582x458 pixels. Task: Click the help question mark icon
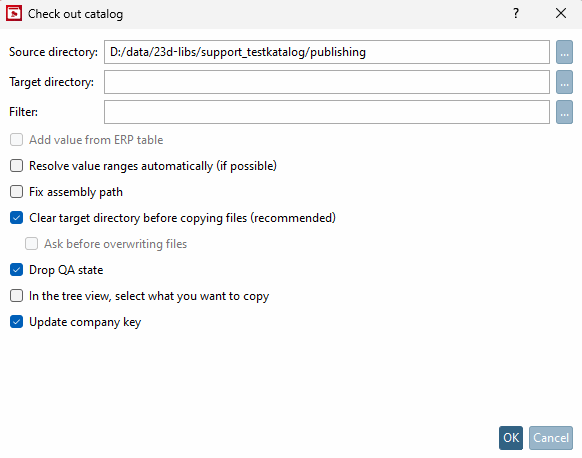(516, 14)
